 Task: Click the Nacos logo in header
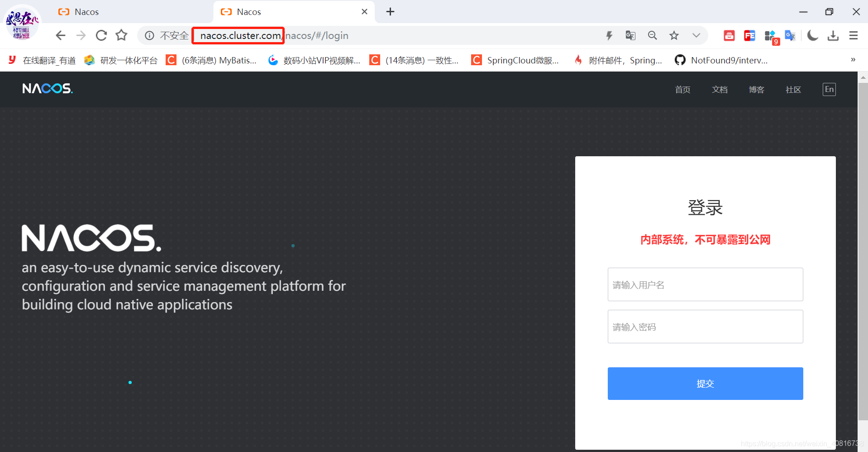pos(48,89)
